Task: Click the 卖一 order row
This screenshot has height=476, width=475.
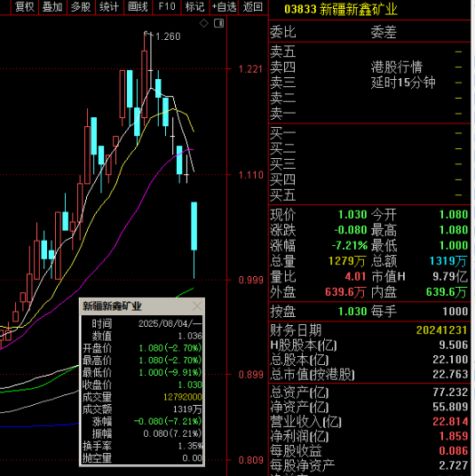Action: pos(369,114)
